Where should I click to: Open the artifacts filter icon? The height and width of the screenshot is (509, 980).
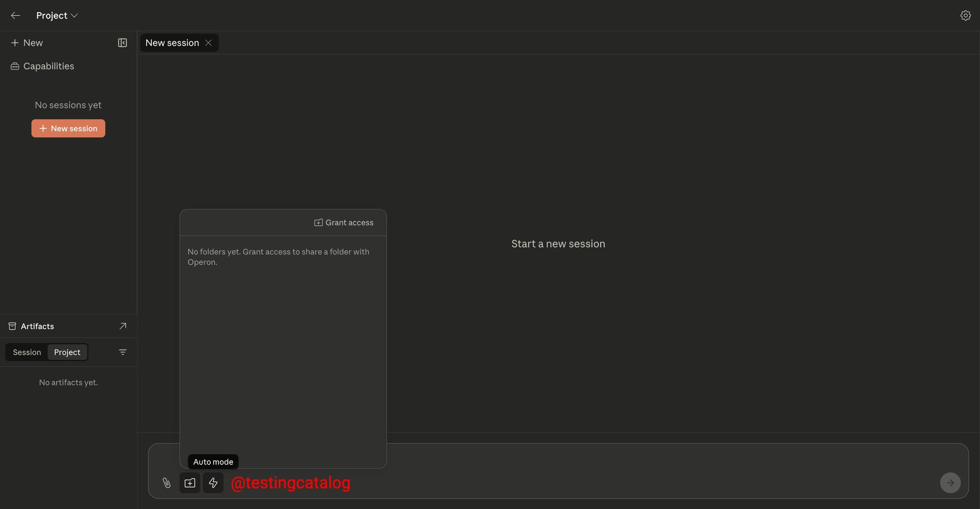tap(122, 353)
